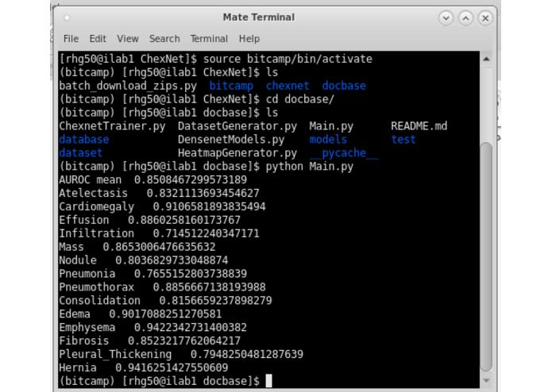The image size is (552, 392).
Task: Open the Edit menu
Action: (98, 38)
